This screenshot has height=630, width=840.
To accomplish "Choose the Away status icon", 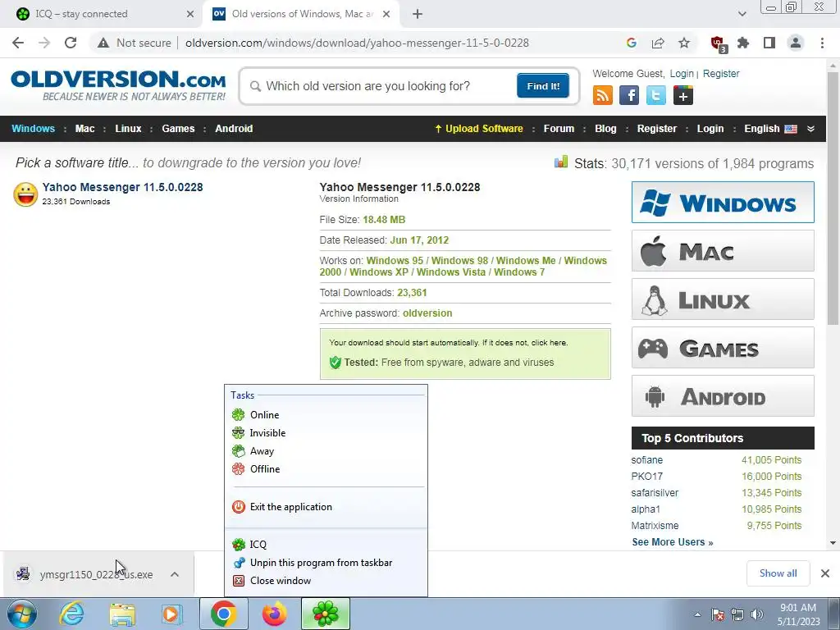I will point(239,451).
